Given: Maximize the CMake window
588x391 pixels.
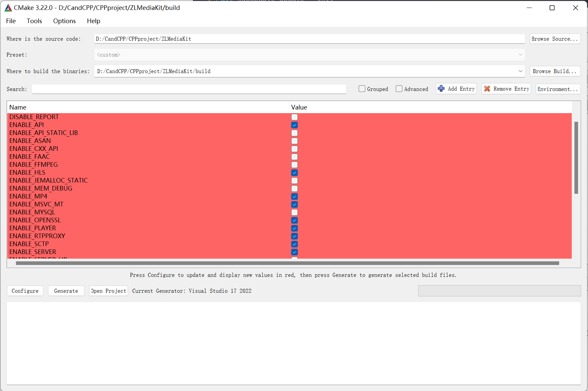Looking at the screenshot, I should 552,8.
